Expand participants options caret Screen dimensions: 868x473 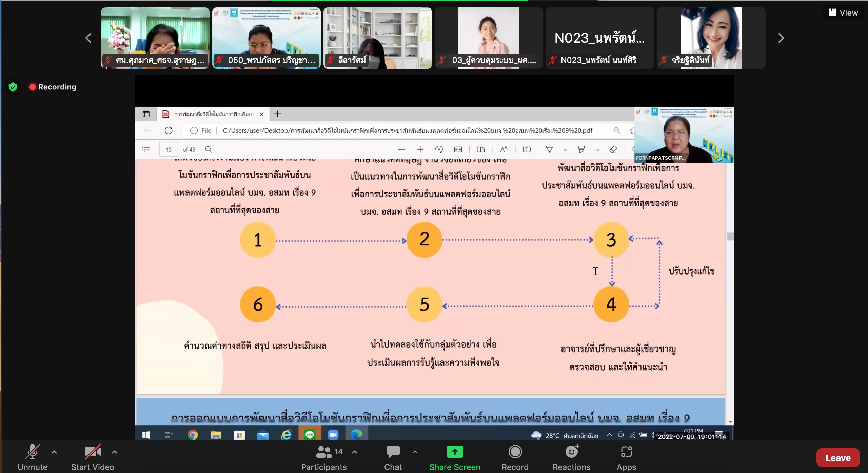coord(355,452)
